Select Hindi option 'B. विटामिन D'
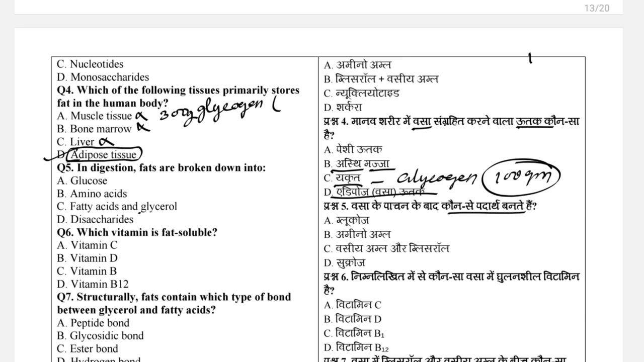Viewport: 644px width, 362px height. [353, 319]
